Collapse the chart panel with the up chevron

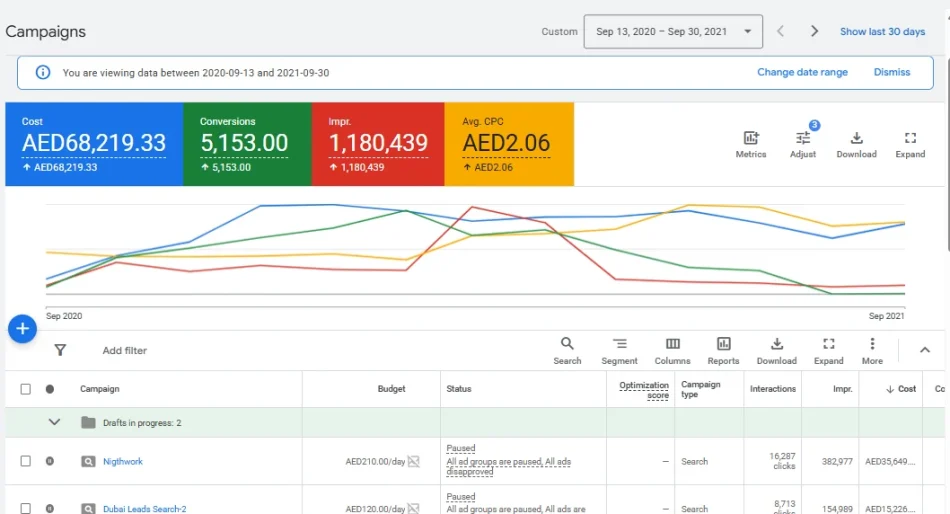(925, 350)
